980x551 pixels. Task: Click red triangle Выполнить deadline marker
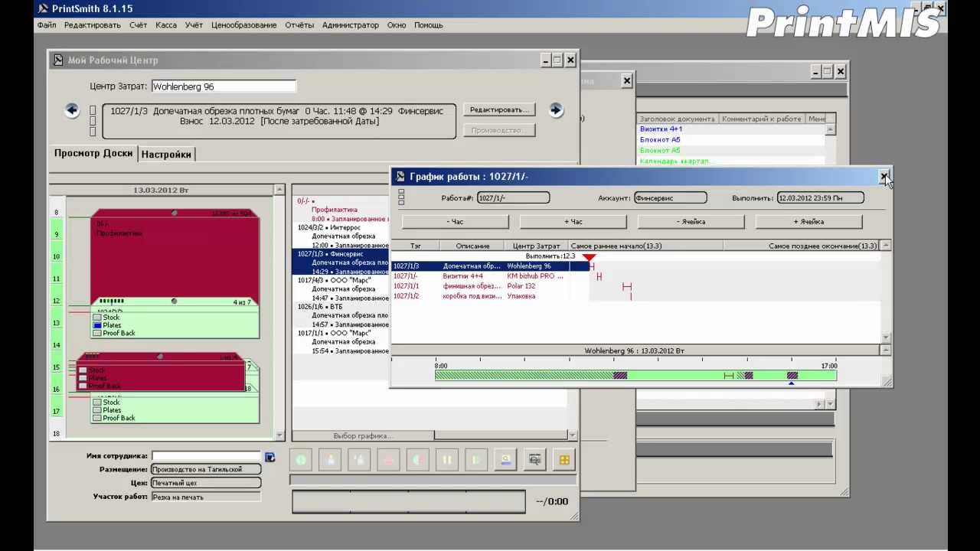coord(589,257)
